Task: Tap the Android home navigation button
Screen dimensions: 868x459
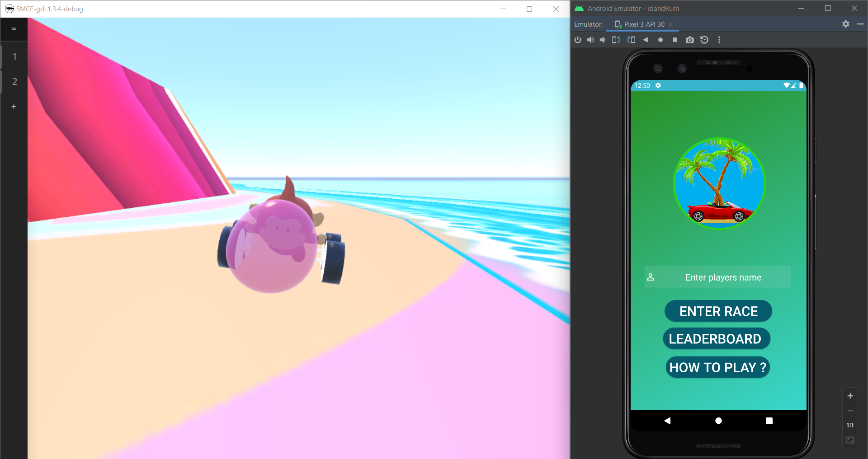Action: pos(718,421)
